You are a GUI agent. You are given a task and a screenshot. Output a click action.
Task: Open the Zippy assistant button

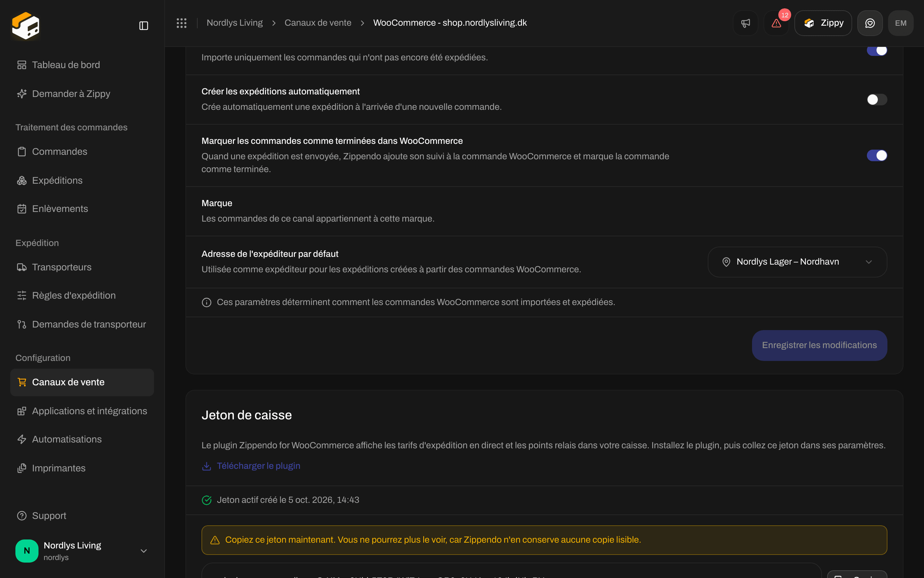click(x=823, y=23)
